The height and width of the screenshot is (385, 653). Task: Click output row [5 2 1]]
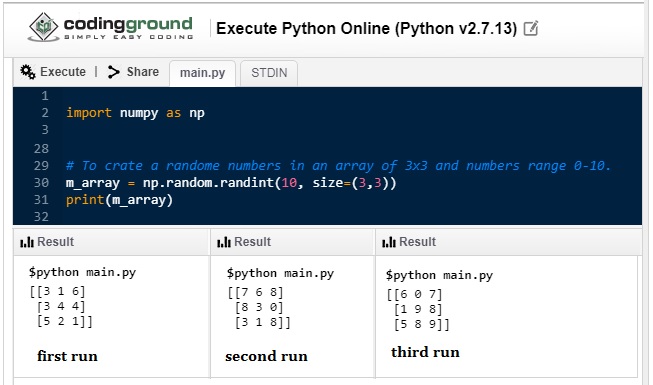65,321
